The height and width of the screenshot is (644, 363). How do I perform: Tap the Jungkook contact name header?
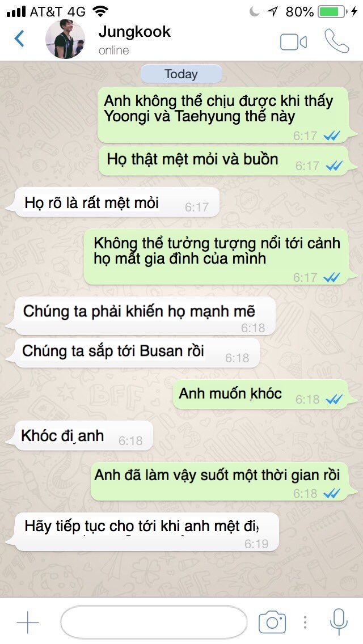(x=134, y=32)
